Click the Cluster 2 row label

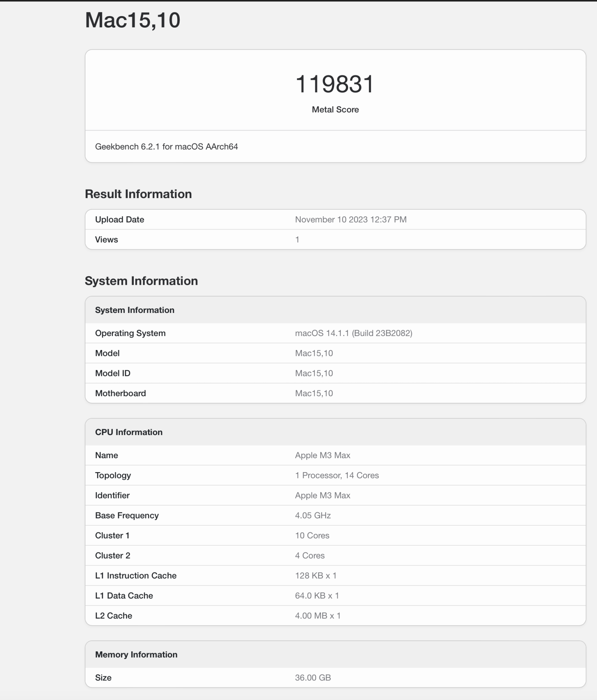[113, 555]
